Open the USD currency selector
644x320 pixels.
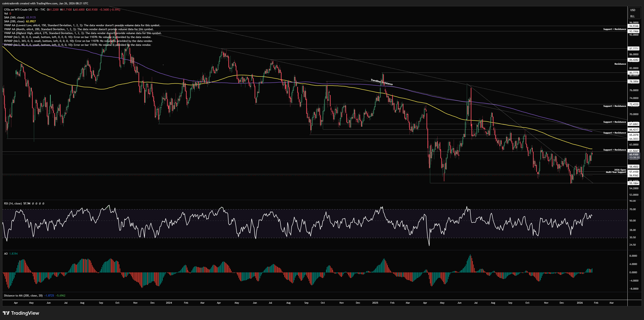632,10
